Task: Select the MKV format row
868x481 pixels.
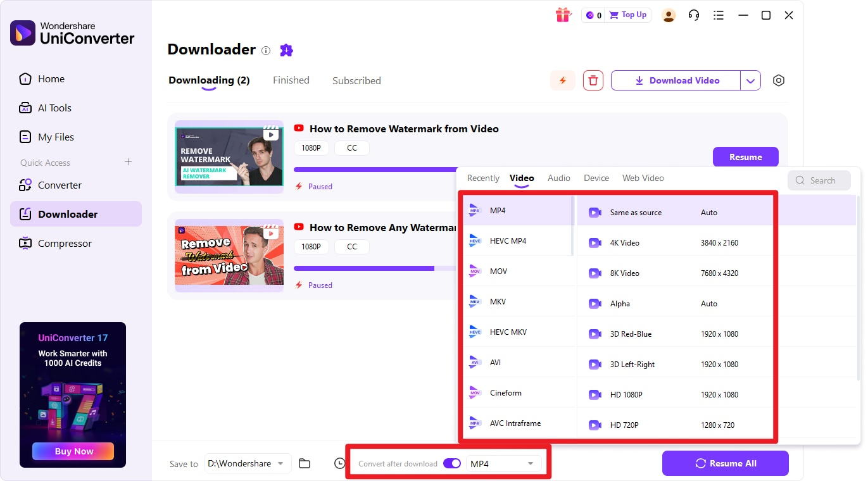Action: [x=518, y=302]
